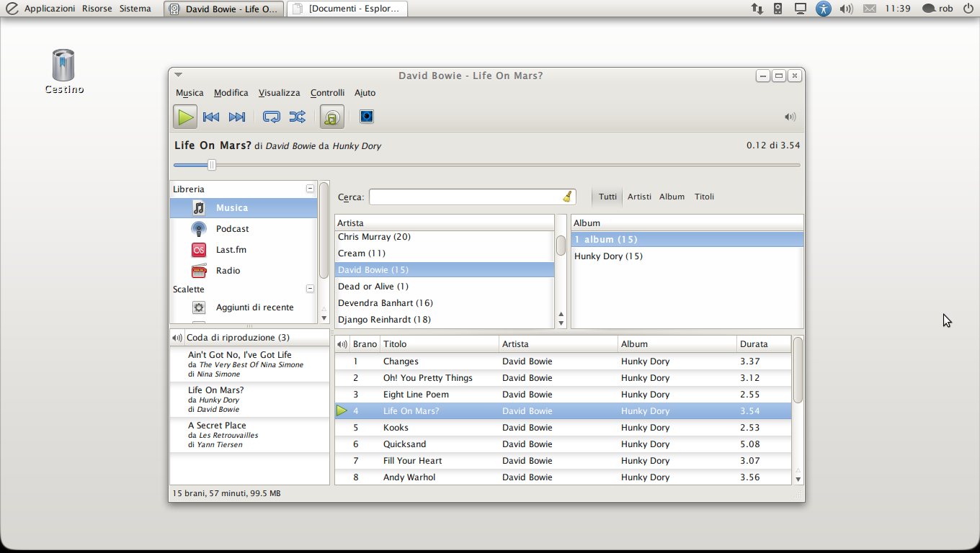Select the track 'Kooks'

pyautogui.click(x=563, y=428)
